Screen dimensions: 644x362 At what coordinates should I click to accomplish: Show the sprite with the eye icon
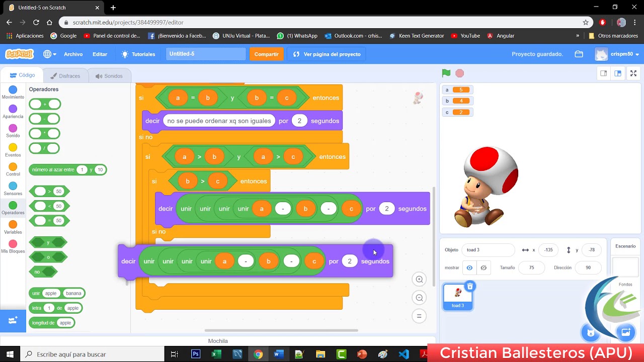pos(469,267)
